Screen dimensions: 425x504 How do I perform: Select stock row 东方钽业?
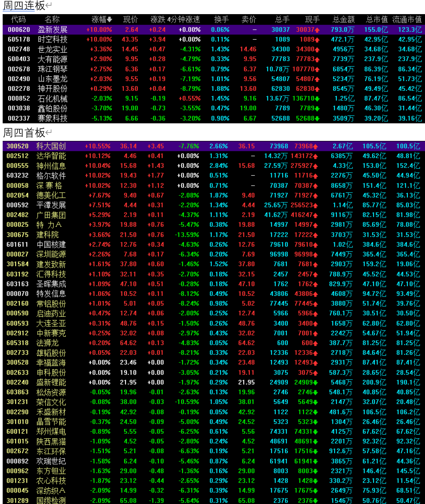[x=213, y=471]
